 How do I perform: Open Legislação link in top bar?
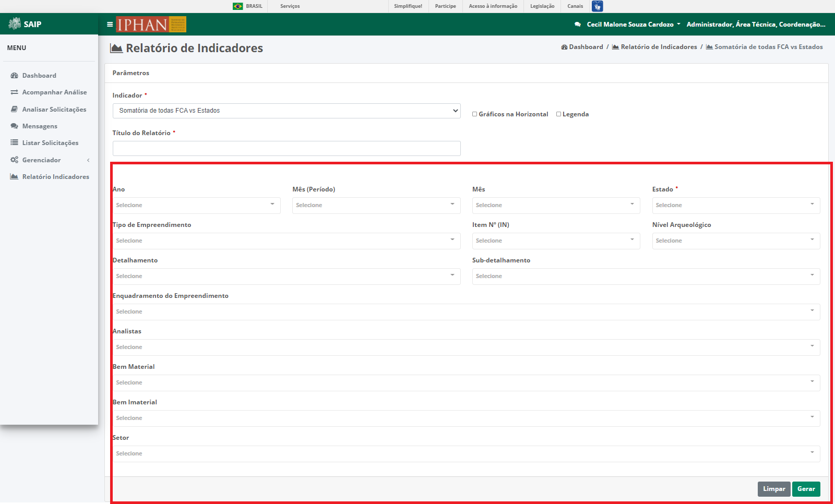coord(542,6)
